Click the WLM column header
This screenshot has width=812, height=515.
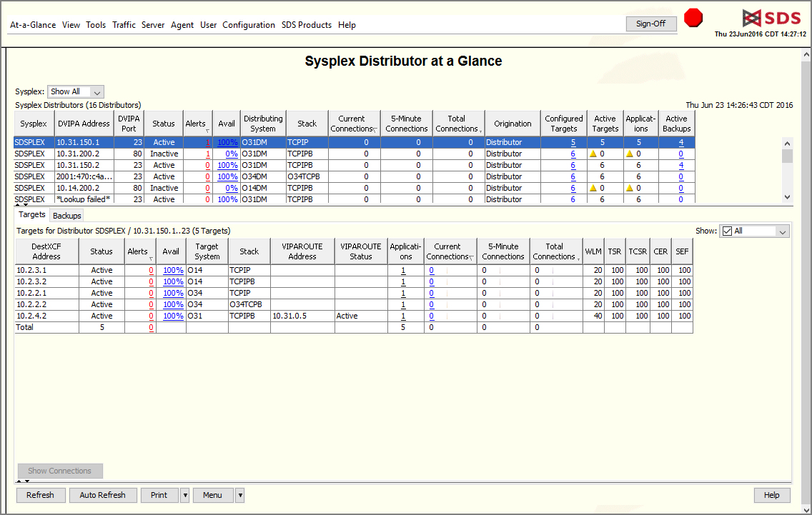593,251
